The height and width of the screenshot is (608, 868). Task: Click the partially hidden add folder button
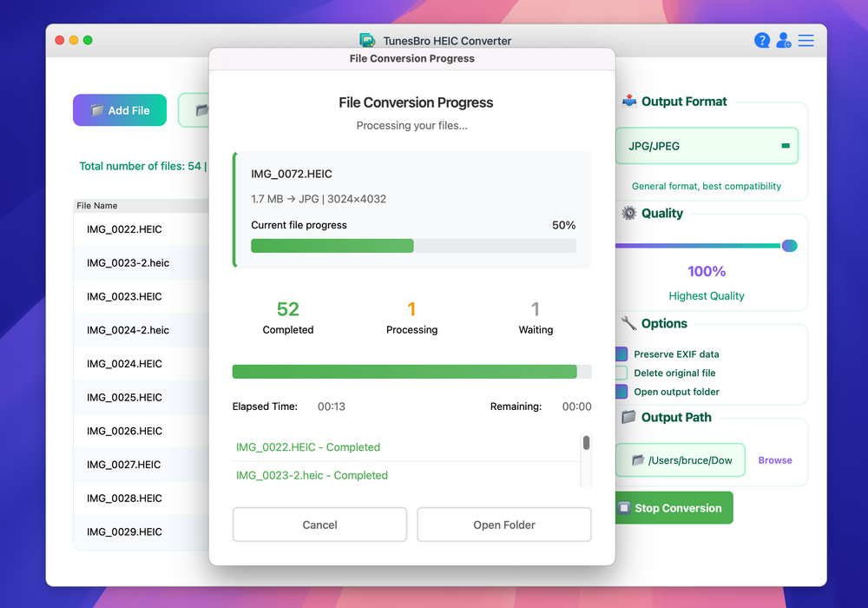pyautogui.click(x=194, y=110)
